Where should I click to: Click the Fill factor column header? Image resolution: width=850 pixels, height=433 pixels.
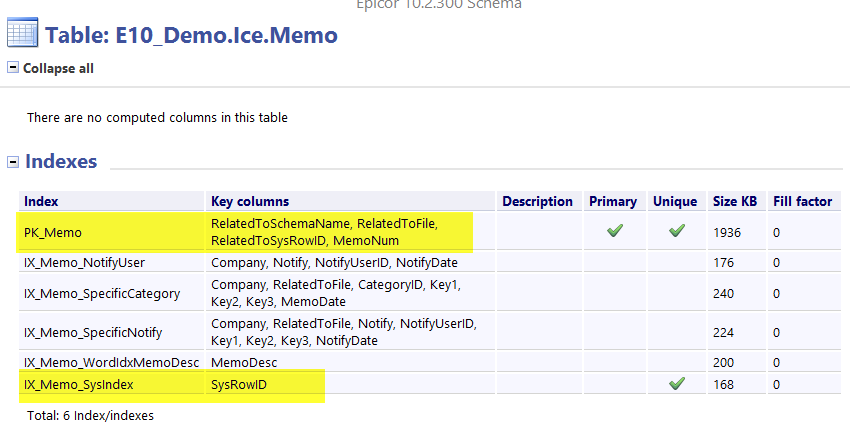tap(802, 201)
